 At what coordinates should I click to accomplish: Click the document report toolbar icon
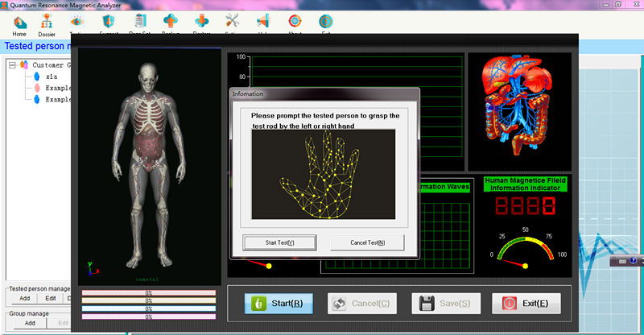140,21
